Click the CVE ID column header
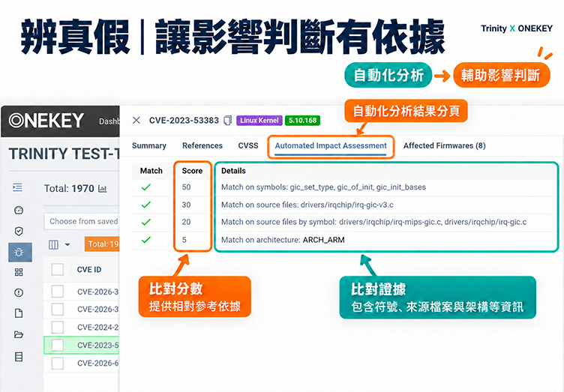The image size is (564, 392). click(x=89, y=270)
